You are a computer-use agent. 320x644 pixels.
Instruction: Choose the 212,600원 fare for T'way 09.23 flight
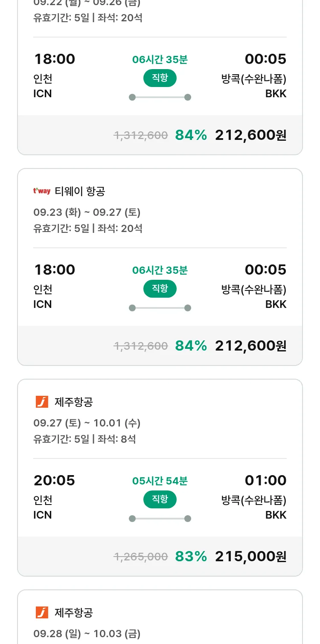tap(250, 345)
